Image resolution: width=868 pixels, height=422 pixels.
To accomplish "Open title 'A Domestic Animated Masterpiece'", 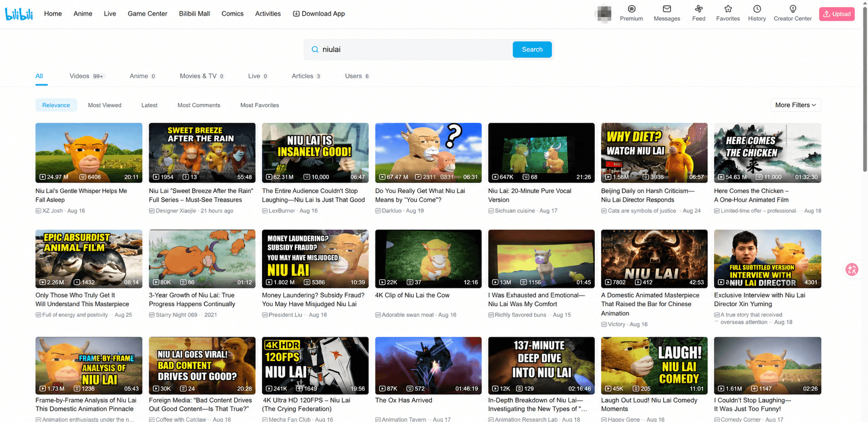I will coord(650,304).
